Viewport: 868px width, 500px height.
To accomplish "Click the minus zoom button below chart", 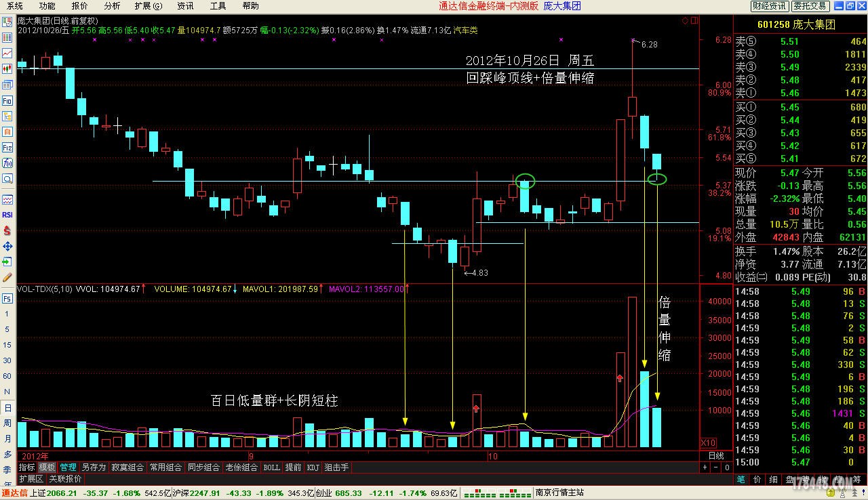I will [x=716, y=467].
